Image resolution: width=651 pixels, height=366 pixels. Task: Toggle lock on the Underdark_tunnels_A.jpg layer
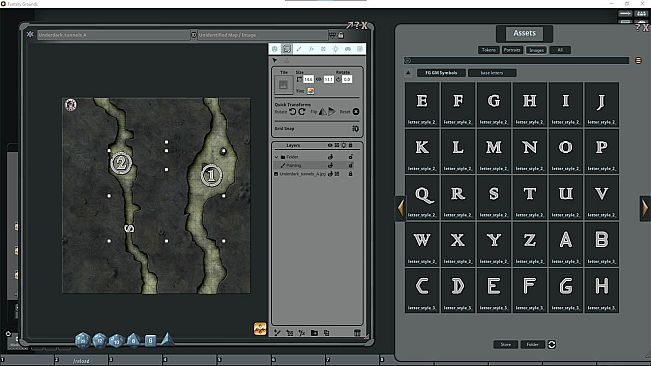coord(350,174)
